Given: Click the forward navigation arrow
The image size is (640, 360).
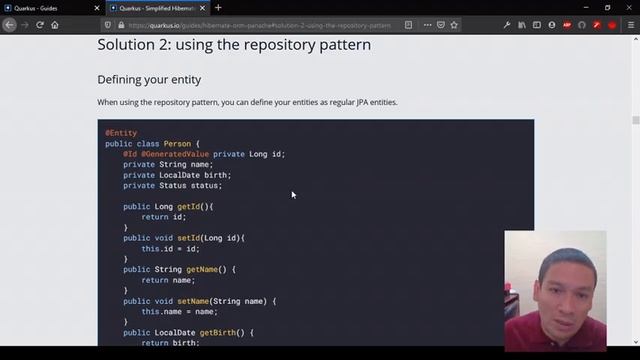Looking at the screenshot, I should [25, 25].
